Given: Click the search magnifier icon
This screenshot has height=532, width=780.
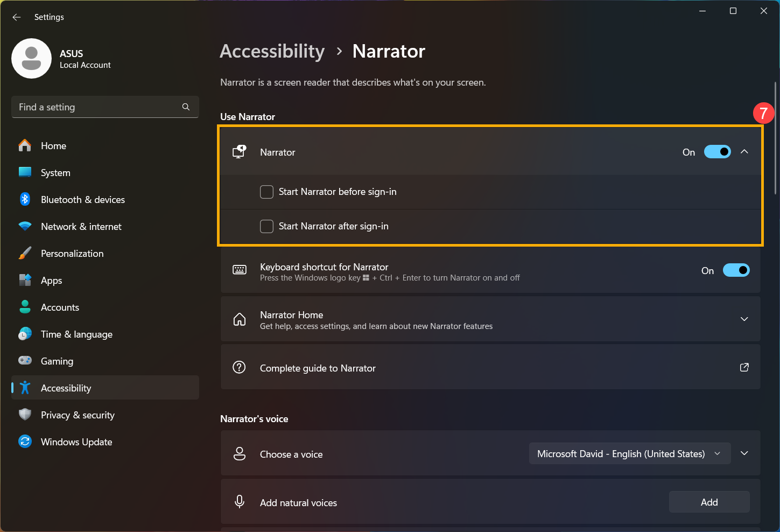Looking at the screenshot, I should pos(186,107).
